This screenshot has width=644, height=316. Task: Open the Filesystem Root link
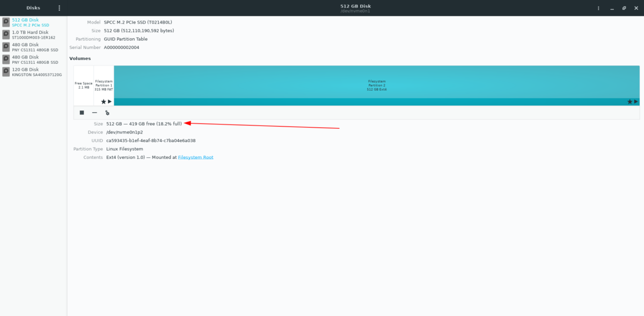tap(195, 157)
